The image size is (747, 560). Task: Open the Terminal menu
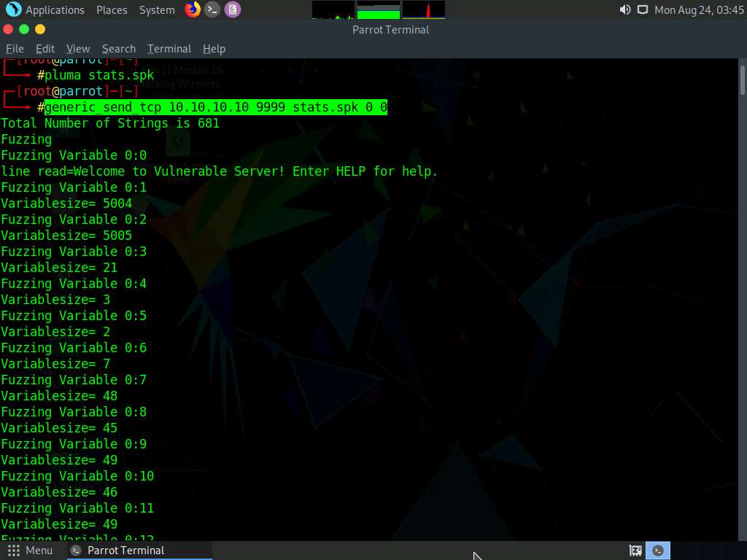169,49
